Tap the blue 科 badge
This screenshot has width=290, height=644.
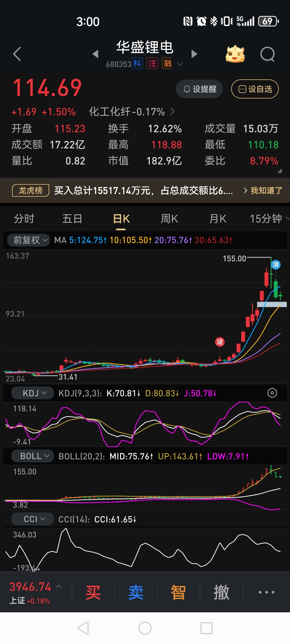click(137, 64)
